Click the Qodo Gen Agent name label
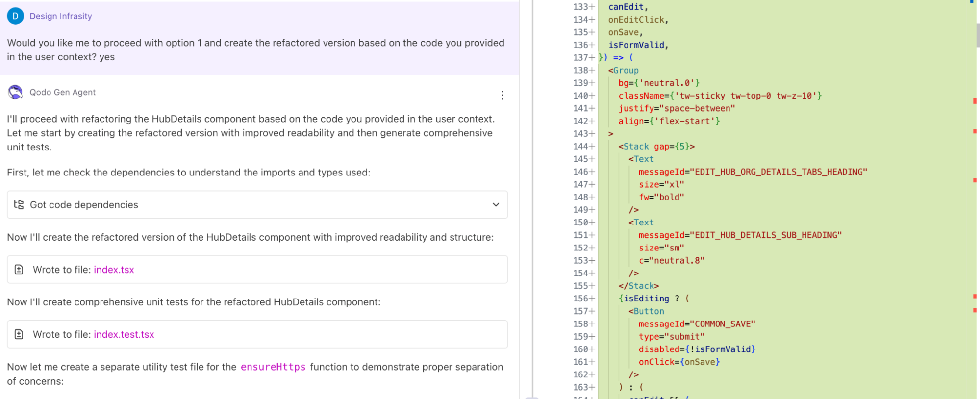The width and height of the screenshot is (980, 399). tap(62, 92)
